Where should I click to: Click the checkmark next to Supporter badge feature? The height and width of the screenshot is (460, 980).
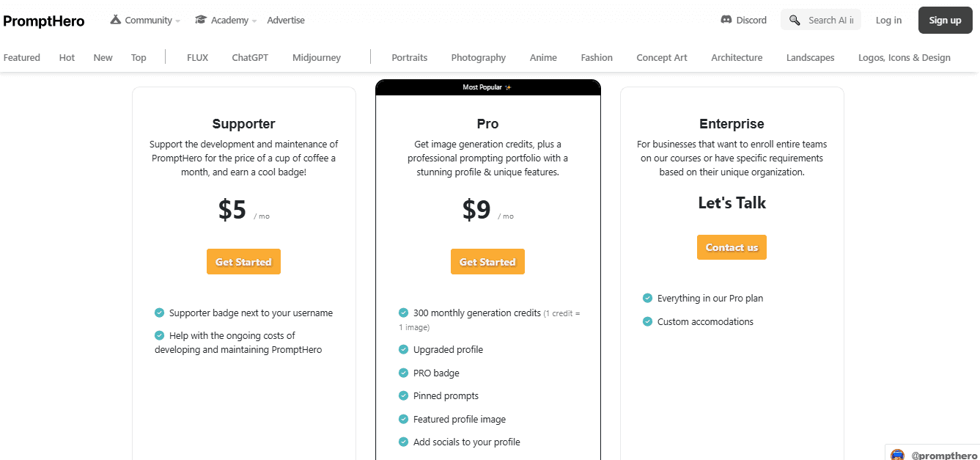(x=159, y=313)
